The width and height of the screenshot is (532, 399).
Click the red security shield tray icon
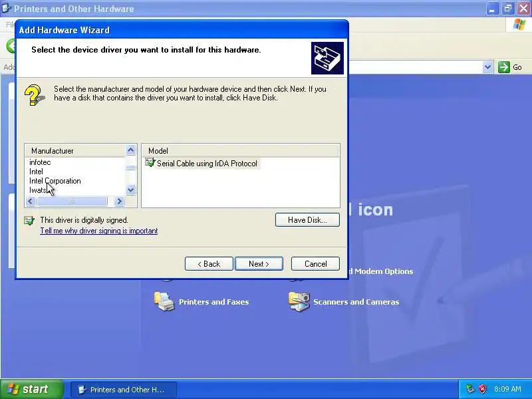coord(482,389)
